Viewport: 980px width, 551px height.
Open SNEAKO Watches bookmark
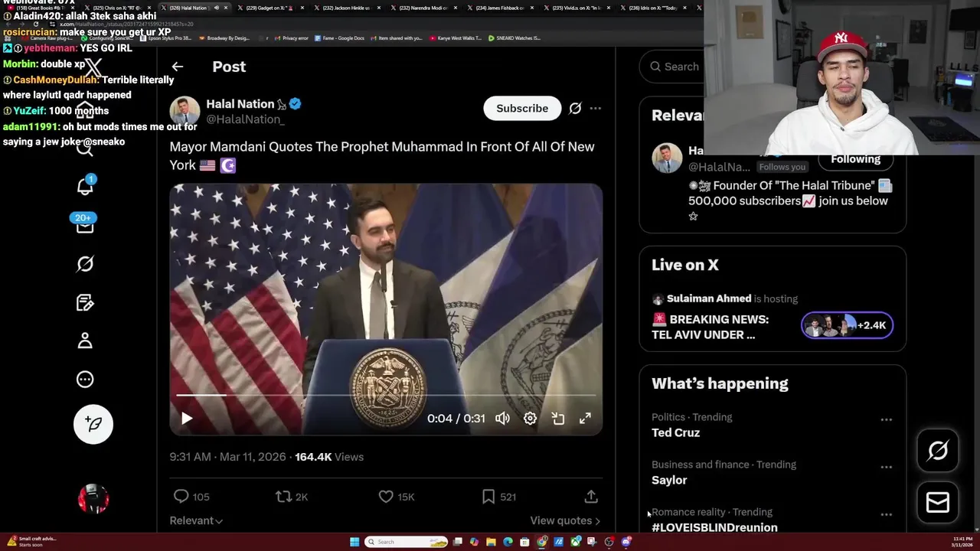coord(514,38)
